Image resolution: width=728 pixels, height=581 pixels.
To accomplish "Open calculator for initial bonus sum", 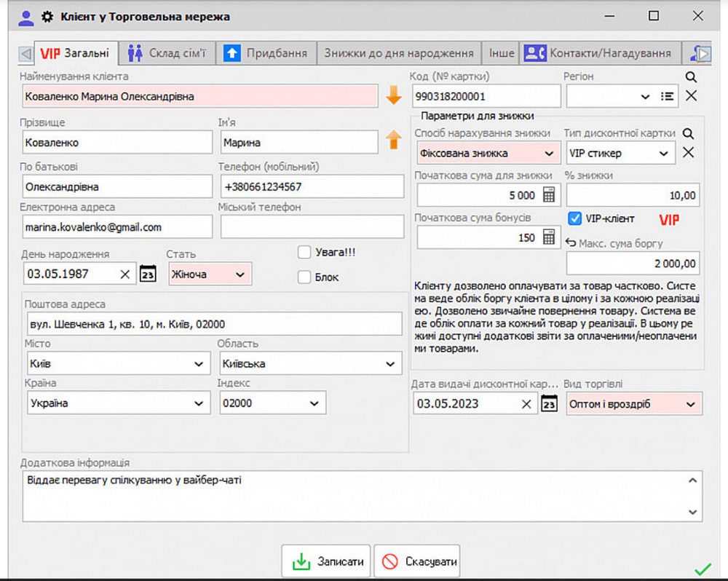I will click(x=549, y=237).
